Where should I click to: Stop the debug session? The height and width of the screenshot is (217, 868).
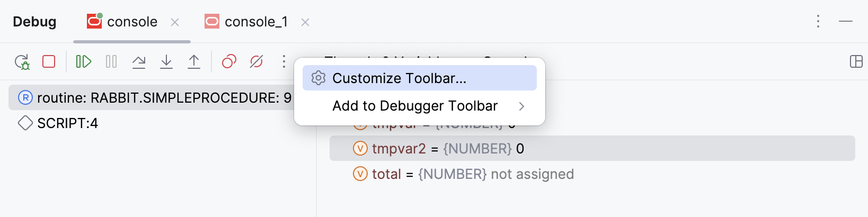click(49, 62)
